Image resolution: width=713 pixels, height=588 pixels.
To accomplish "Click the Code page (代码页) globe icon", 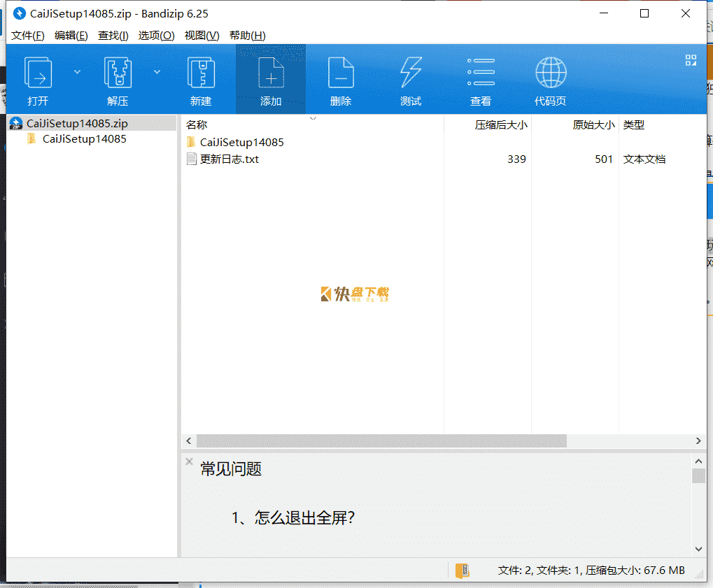I will click(x=551, y=73).
